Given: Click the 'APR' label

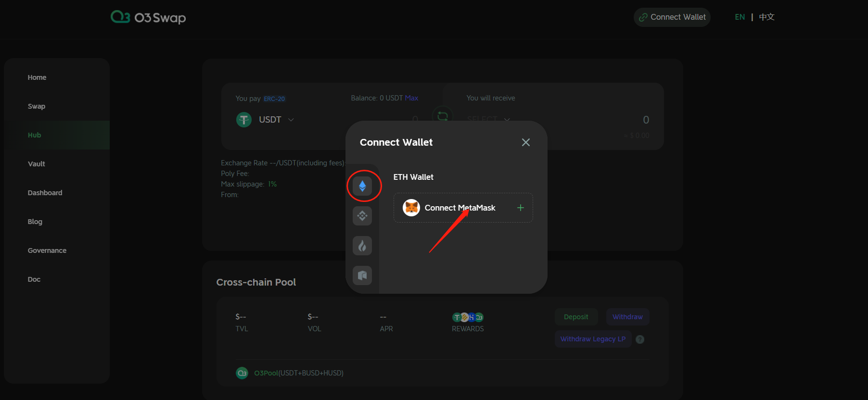Looking at the screenshot, I should (386, 329).
